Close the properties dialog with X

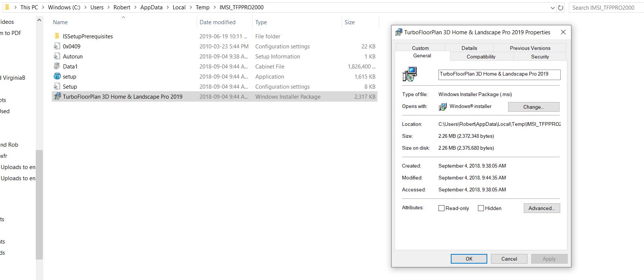[x=563, y=32]
